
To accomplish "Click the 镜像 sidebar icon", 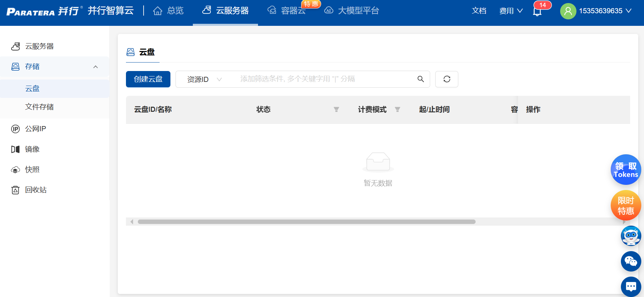I will point(16,149).
